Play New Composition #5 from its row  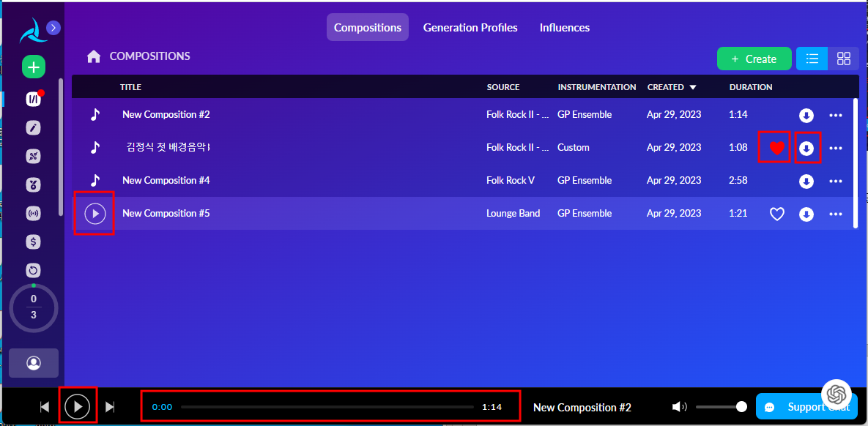pos(95,213)
